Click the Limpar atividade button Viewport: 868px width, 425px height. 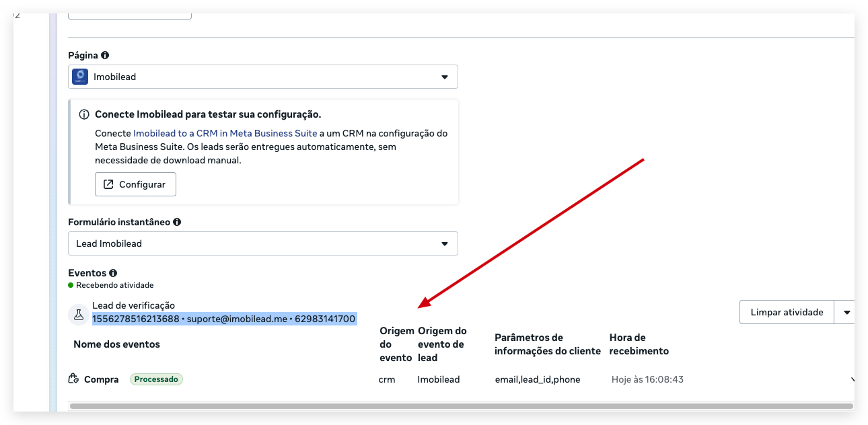click(x=787, y=312)
